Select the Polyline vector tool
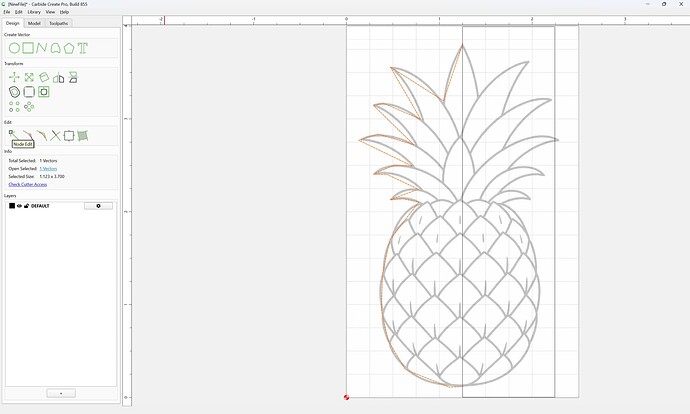The width and height of the screenshot is (690, 414). pyautogui.click(x=42, y=48)
